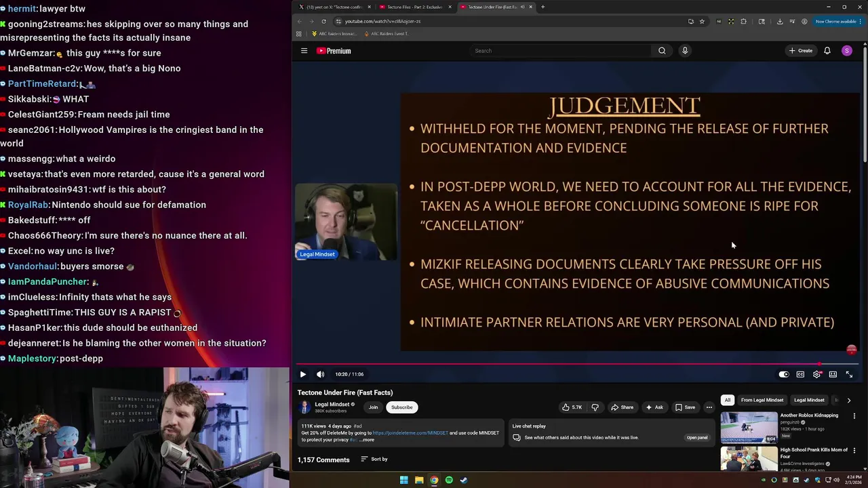
Task: Open Steam from the taskbar
Action: [x=464, y=480]
